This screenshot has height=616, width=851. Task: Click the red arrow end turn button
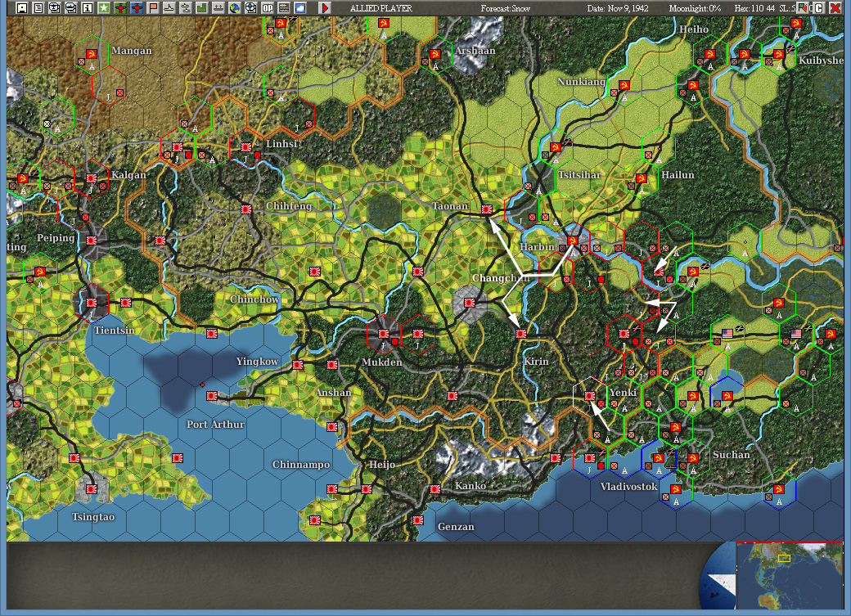click(325, 8)
